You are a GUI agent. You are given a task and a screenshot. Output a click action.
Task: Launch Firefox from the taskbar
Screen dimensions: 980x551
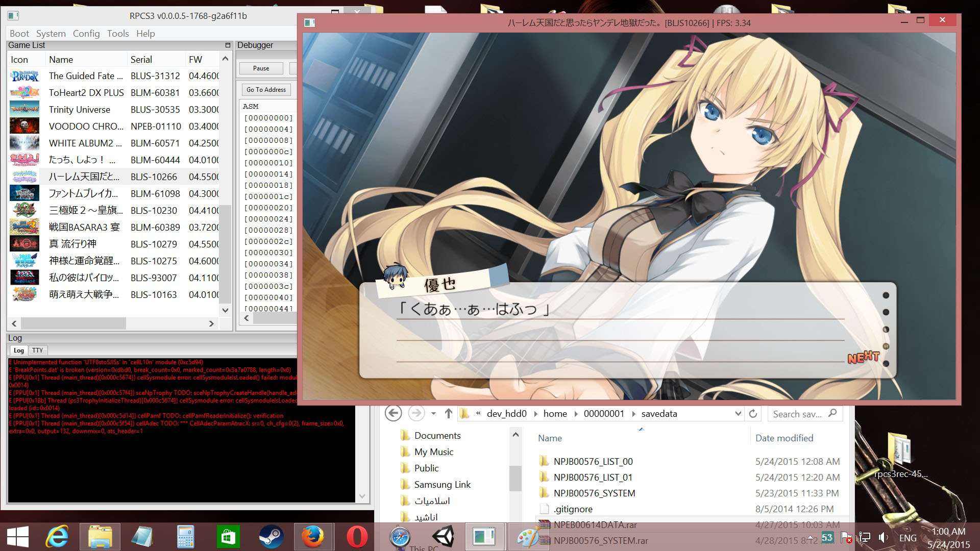(x=313, y=537)
